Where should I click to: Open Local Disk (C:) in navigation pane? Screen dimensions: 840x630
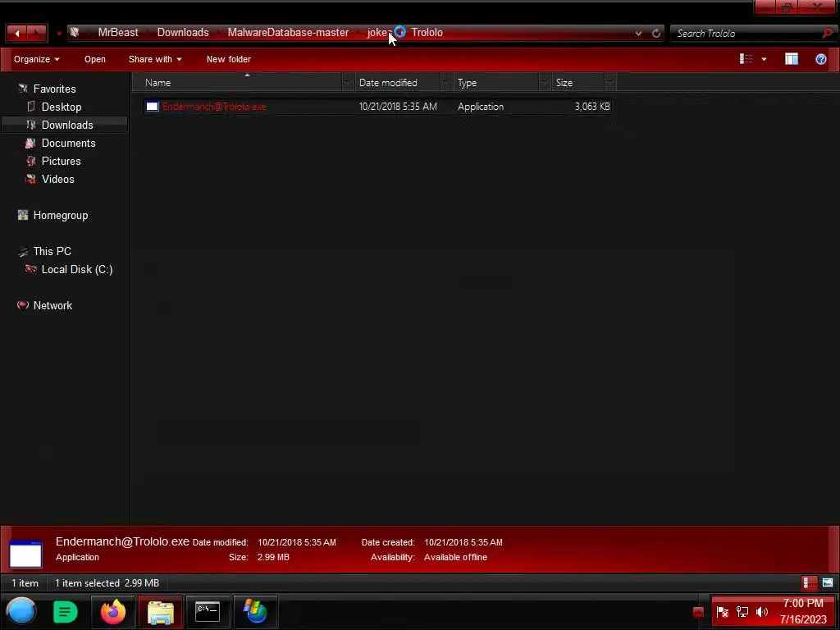pos(77,269)
